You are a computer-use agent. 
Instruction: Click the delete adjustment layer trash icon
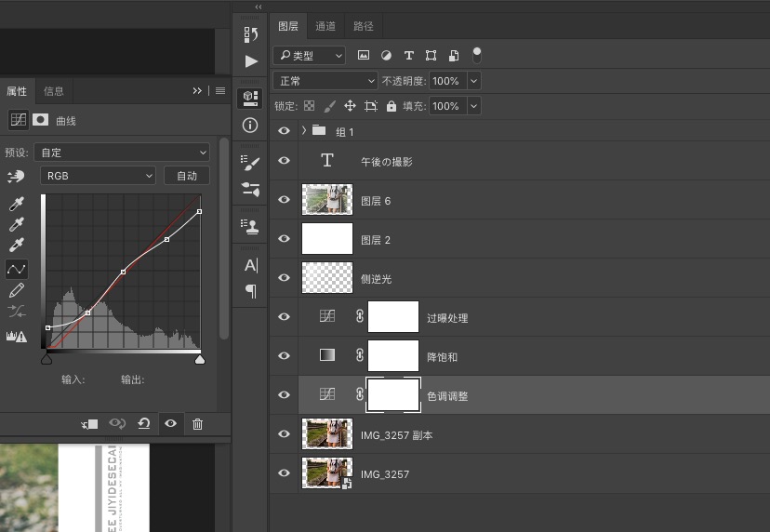197,424
